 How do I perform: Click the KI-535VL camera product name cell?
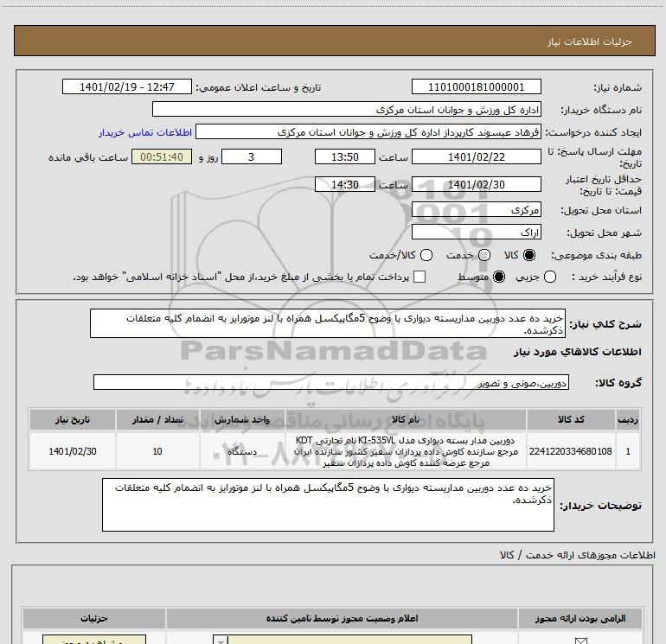click(406, 451)
